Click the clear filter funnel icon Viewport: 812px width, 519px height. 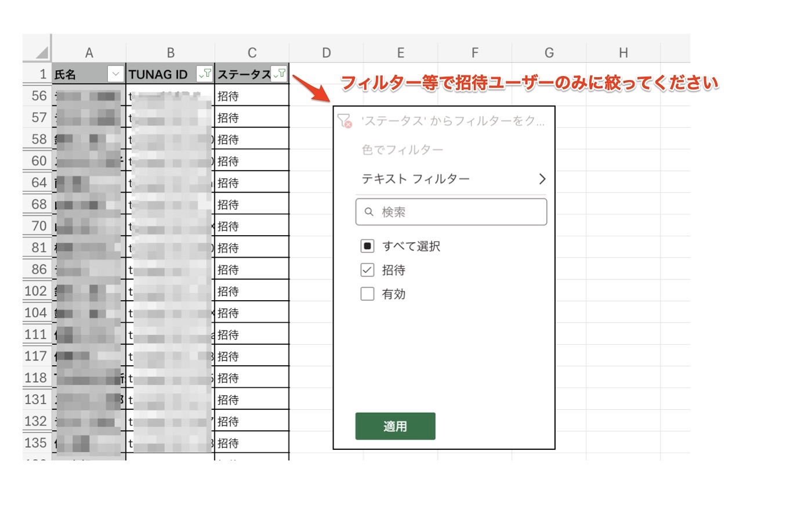tap(345, 121)
